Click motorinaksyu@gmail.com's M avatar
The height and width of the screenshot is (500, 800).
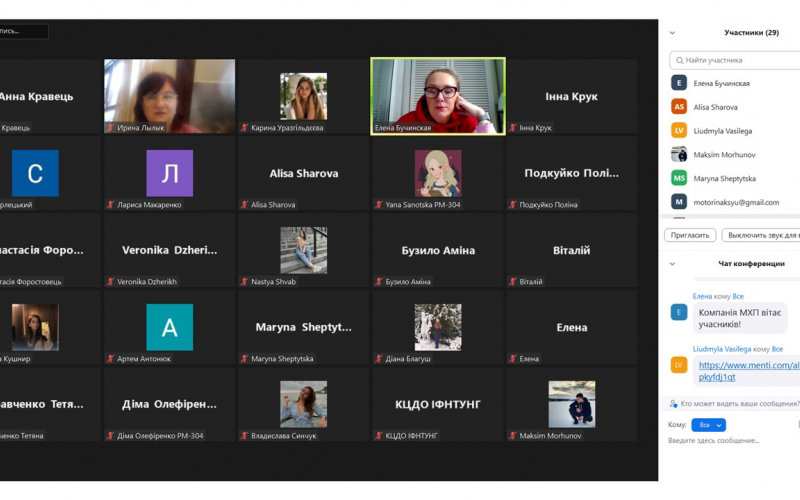679,202
